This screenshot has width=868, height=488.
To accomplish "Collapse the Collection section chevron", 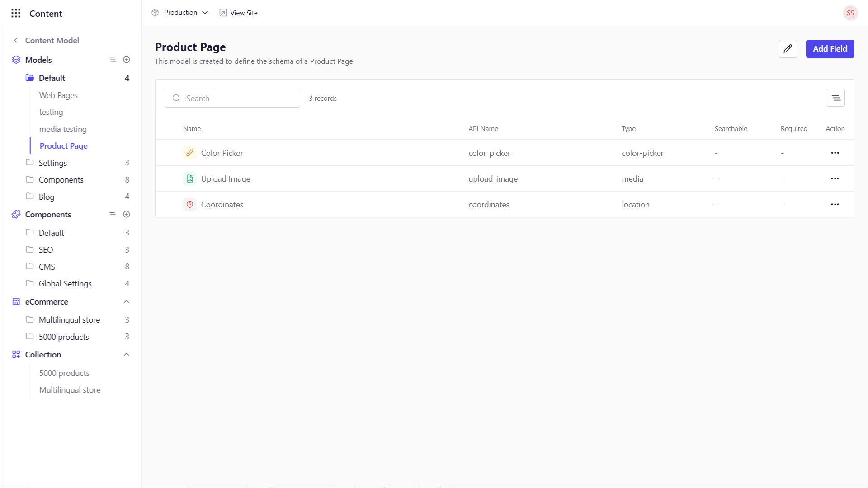I will coord(127,354).
